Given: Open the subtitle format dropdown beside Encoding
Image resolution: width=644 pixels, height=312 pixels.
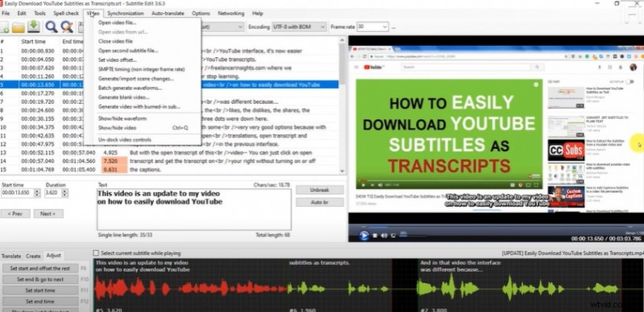Looking at the screenshot, I should (223, 27).
